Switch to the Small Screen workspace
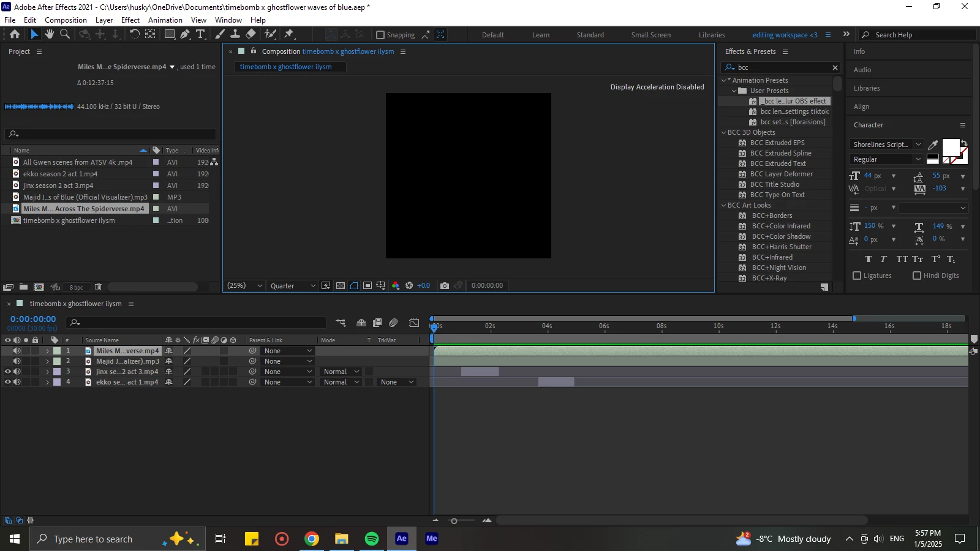 (x=651, y=35)
